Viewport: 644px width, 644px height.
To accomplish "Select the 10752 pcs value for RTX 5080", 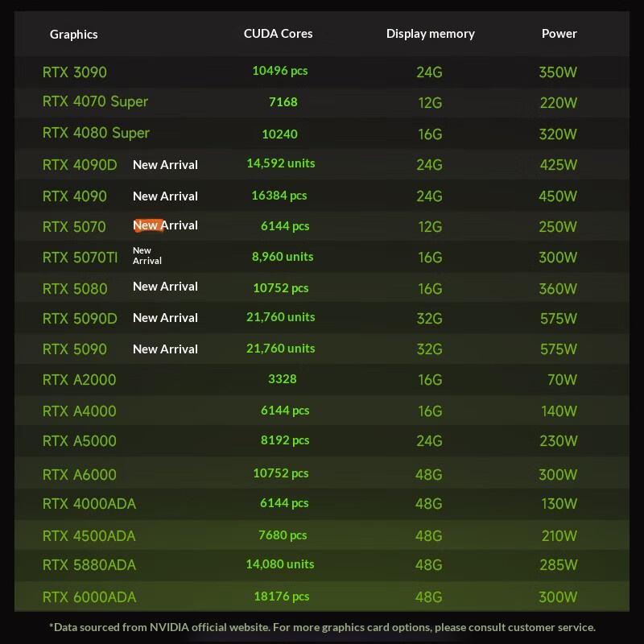I will point(280,288).
